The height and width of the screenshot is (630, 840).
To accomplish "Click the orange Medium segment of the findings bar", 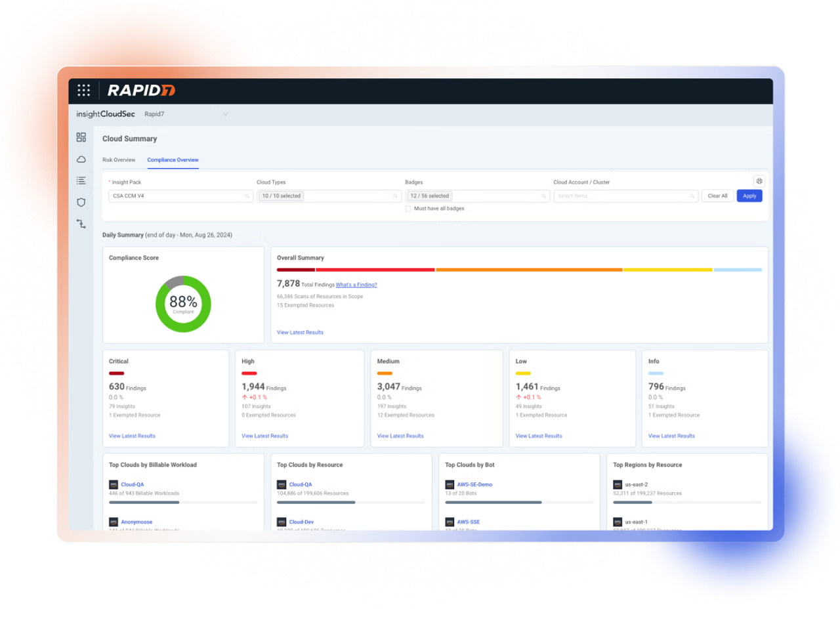I will 529,270.
